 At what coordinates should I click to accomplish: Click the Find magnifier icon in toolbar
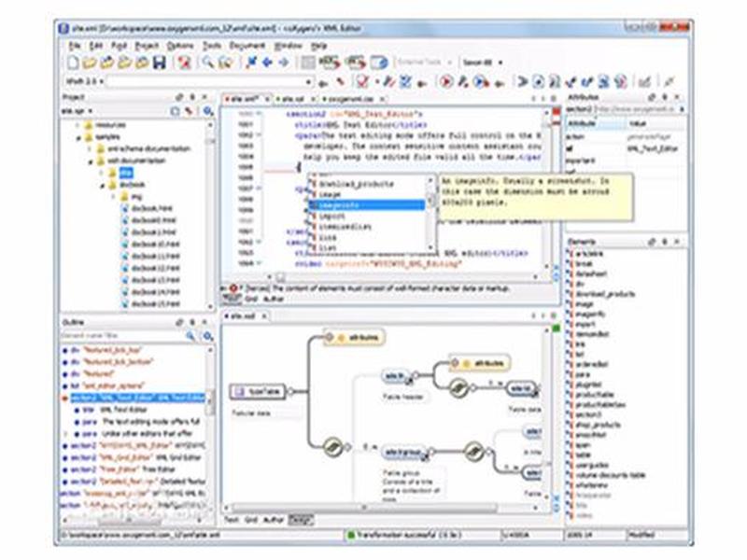point(207,62)
